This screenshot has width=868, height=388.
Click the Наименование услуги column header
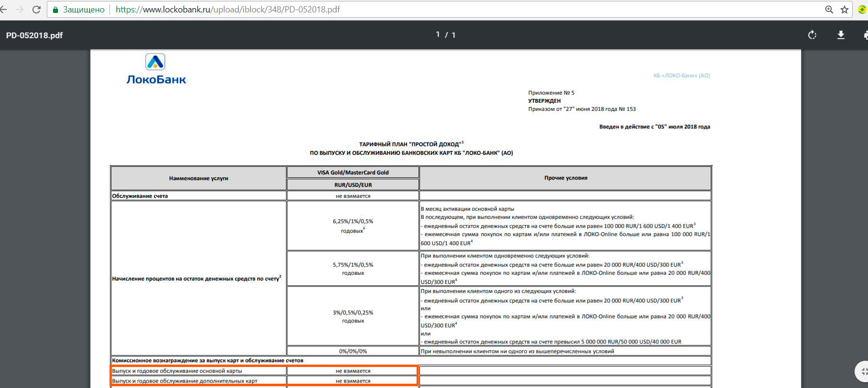tap(198, 178)
